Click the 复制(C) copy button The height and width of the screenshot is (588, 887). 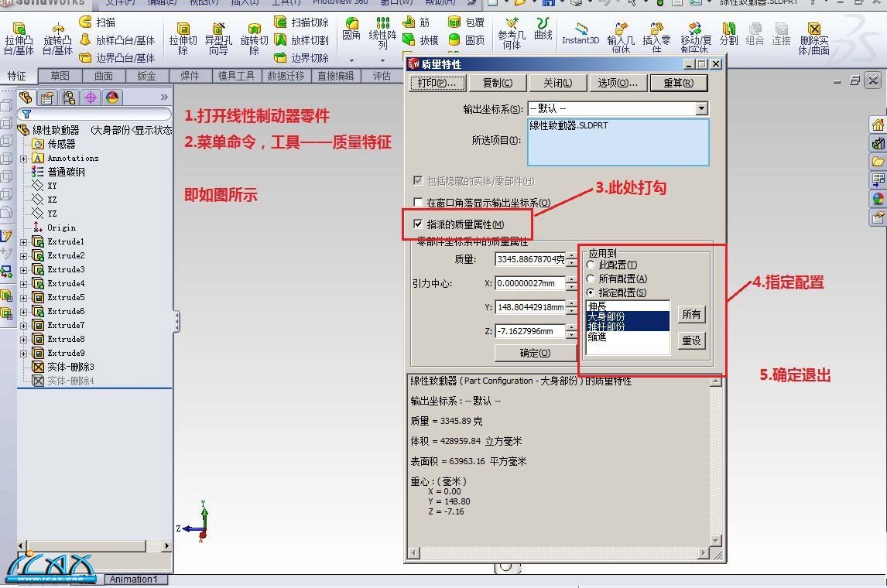(x=498, y=83)
